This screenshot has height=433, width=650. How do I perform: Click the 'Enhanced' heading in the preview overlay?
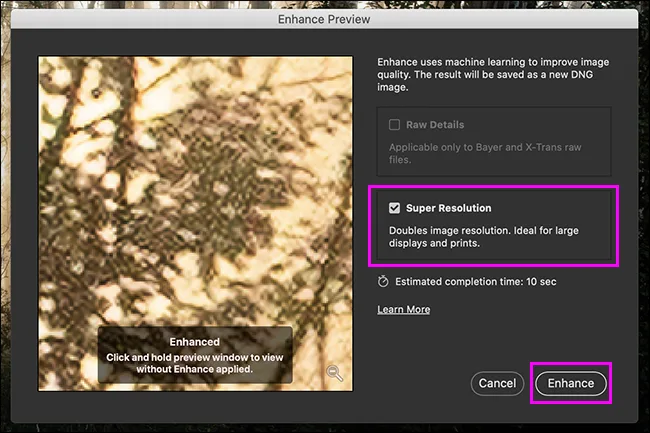pyautogui.click(x=195, y=341)
